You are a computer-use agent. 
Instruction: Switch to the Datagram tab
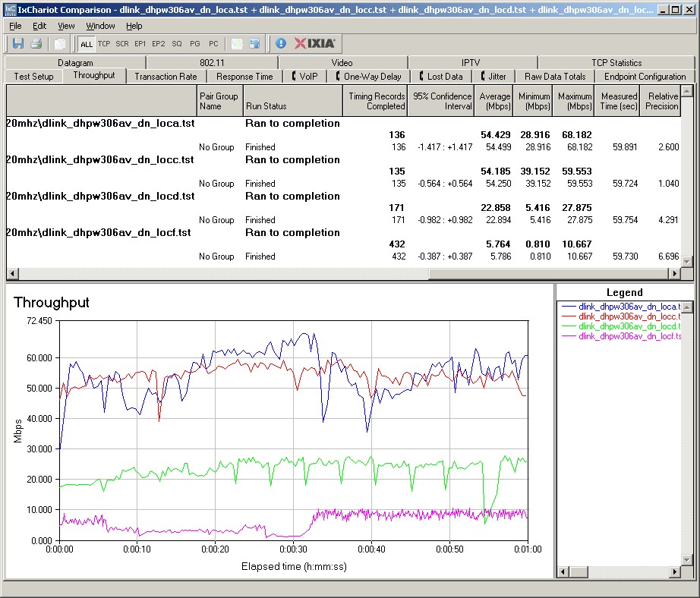(75, 62)
